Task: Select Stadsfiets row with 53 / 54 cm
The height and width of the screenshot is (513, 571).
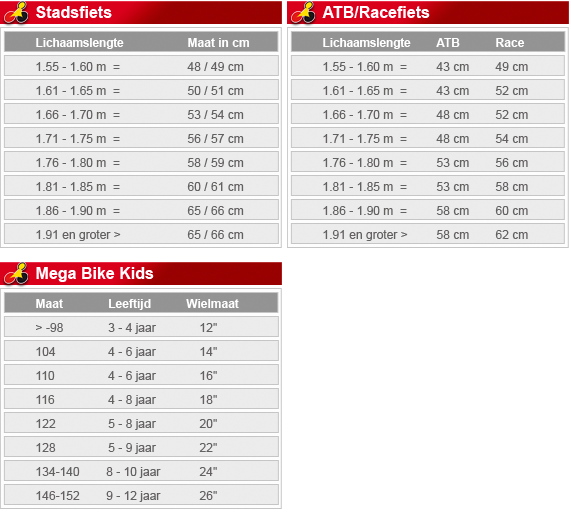Action: pyautogui.click(x=141, y=114)
